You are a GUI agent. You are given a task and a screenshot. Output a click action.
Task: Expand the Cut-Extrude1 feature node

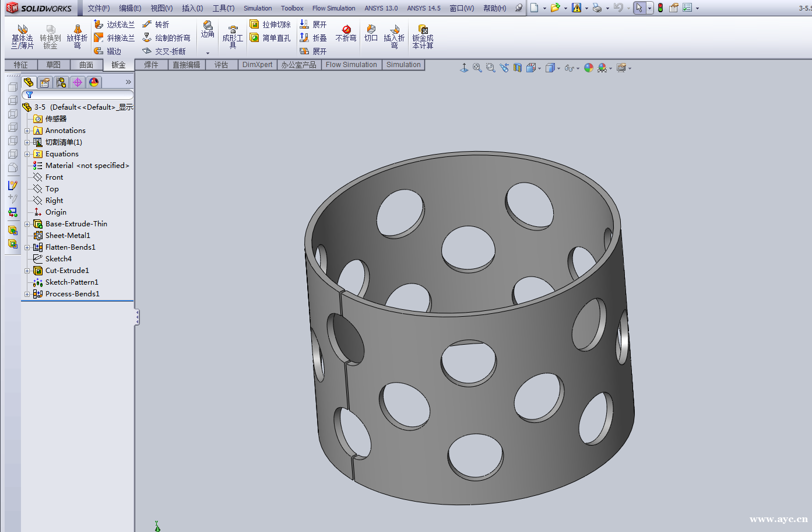coord(27,270)
